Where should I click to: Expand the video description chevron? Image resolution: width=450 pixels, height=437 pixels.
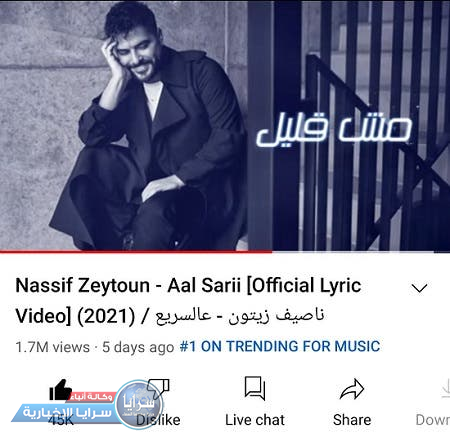pos(419,288)
